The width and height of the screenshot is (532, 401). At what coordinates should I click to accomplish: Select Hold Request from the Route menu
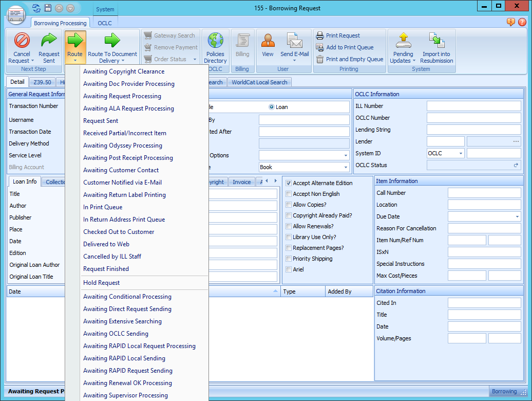click(x=101, y=282)
